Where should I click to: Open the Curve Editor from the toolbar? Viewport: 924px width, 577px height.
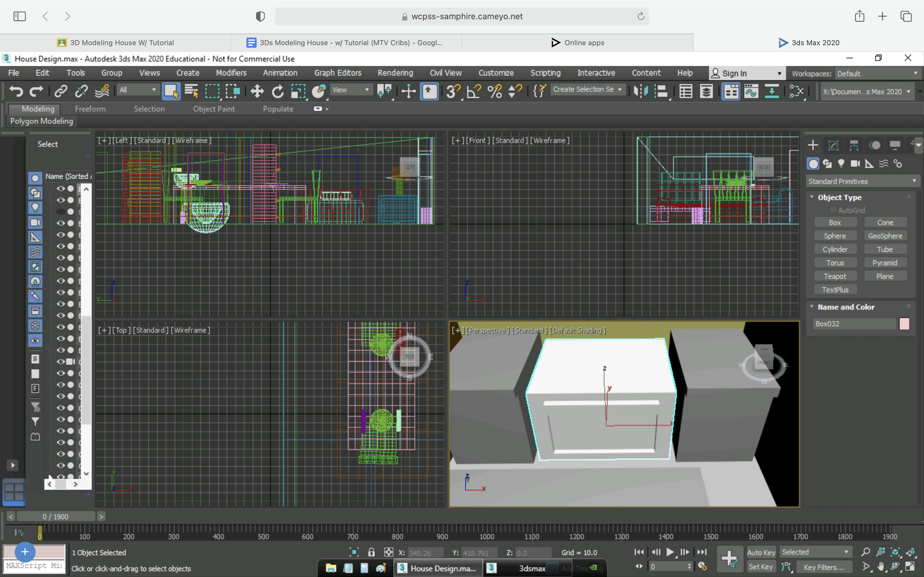click(752, 91)
